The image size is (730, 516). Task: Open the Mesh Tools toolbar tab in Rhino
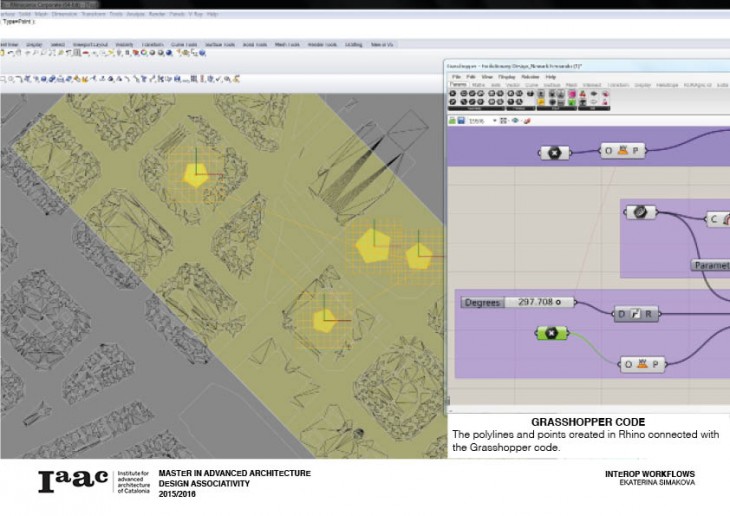[286, 44]
